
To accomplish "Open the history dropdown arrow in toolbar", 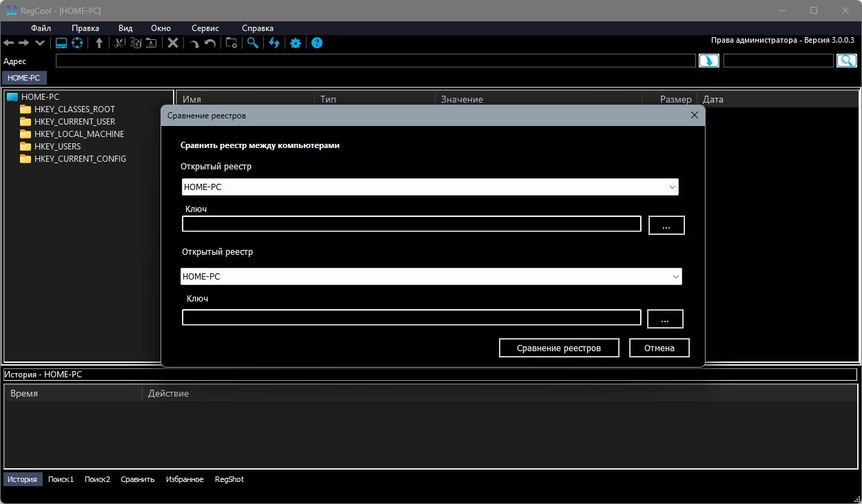I will [x=40, y=43].
